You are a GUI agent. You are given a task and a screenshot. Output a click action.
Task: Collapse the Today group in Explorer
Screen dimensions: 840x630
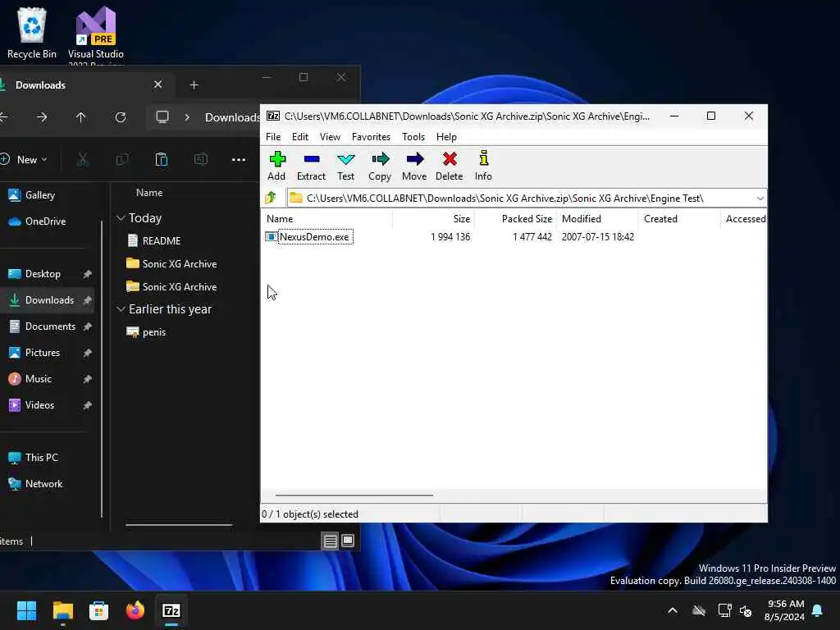[121, 218]
